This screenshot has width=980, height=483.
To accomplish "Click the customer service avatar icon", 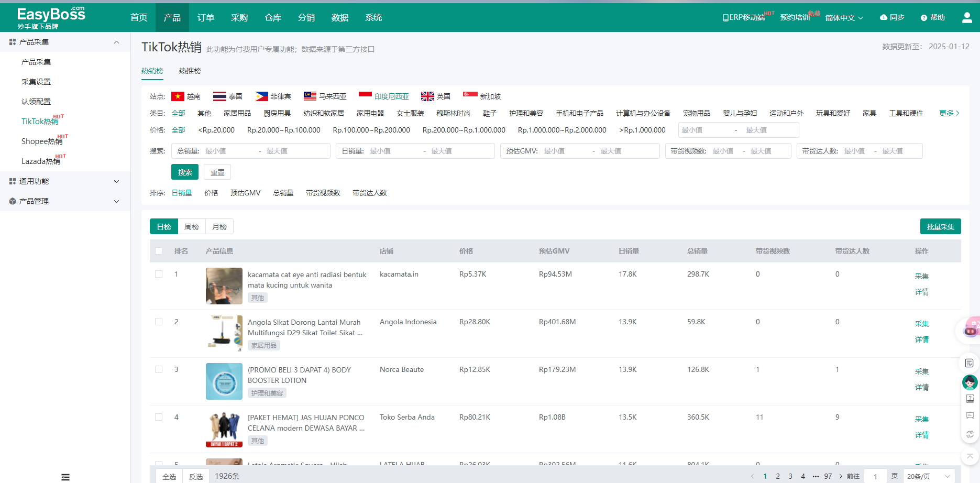I will [970, 382].
